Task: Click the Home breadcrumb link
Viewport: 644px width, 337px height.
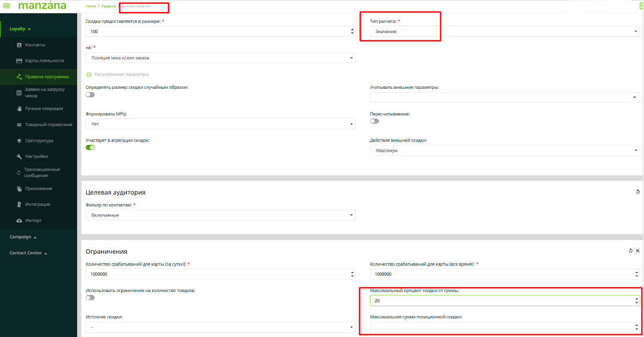Action: point(91,6)
